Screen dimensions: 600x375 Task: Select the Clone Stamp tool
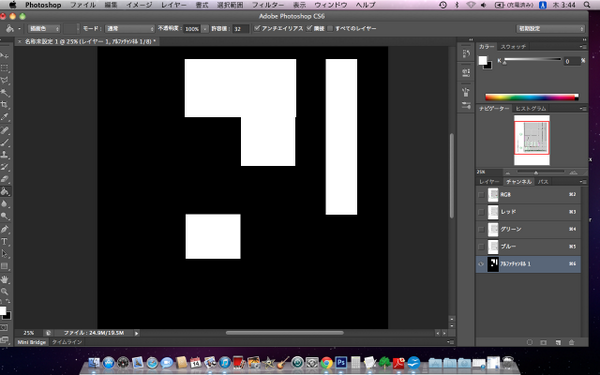point(5,155)
